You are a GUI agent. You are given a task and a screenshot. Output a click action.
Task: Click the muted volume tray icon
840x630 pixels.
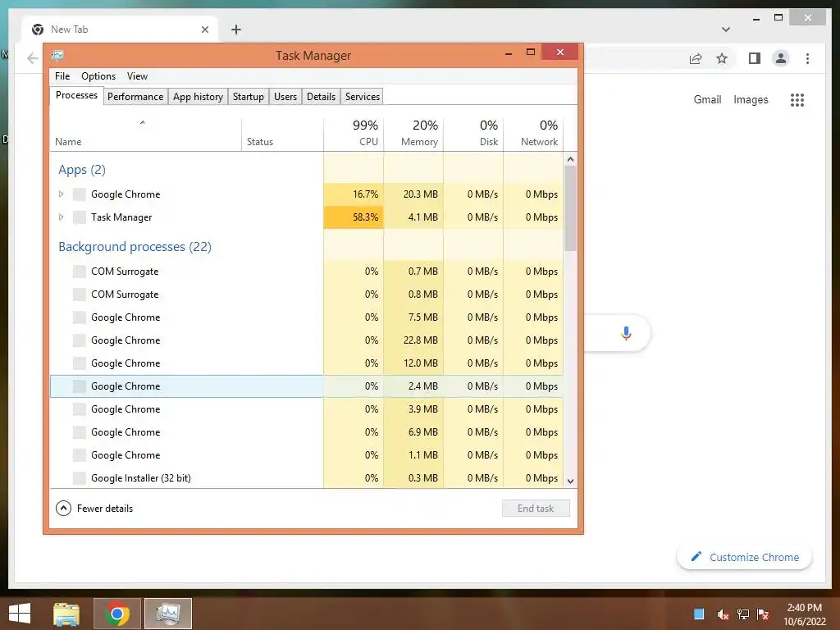[722, 614]
